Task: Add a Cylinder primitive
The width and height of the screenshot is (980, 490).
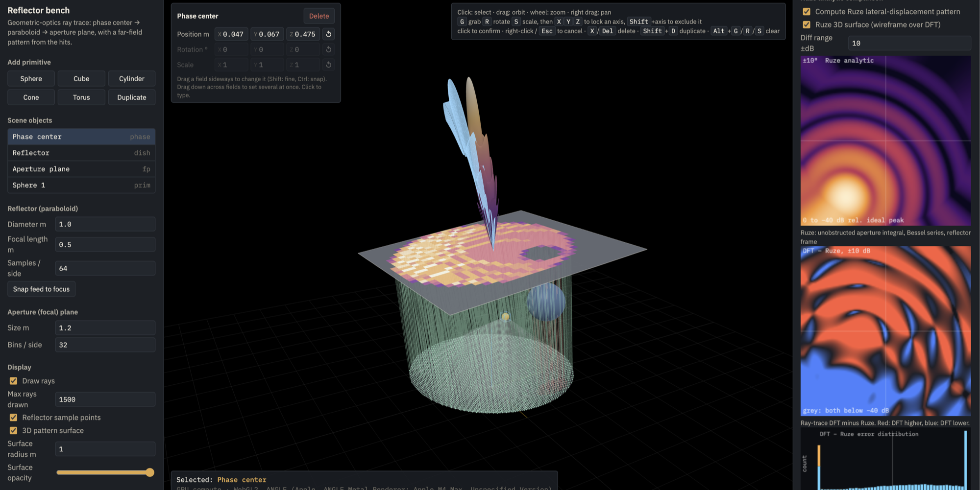Action: 132,79
